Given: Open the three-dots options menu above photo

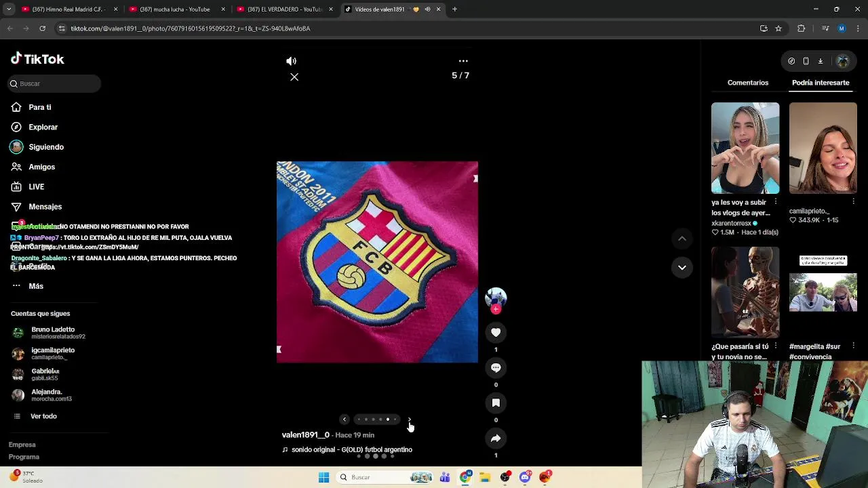Looking at the screenshot, I should [463, 61].
